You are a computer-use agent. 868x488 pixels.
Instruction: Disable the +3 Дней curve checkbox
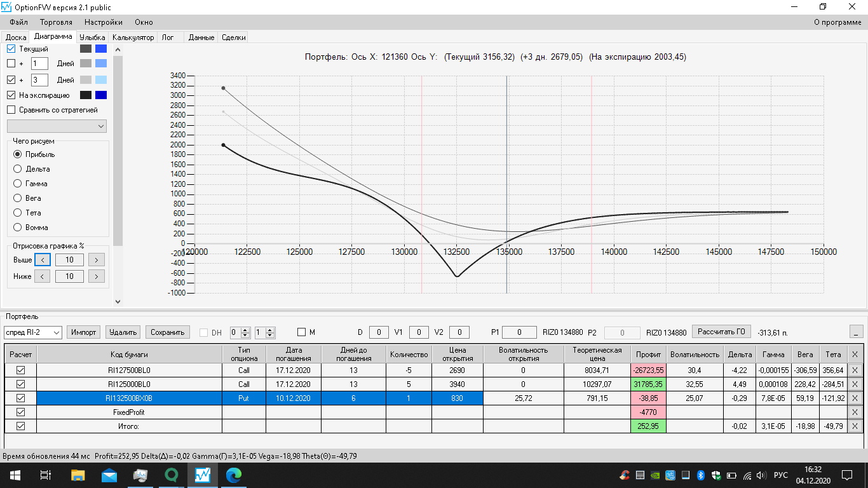coord(11,80)
